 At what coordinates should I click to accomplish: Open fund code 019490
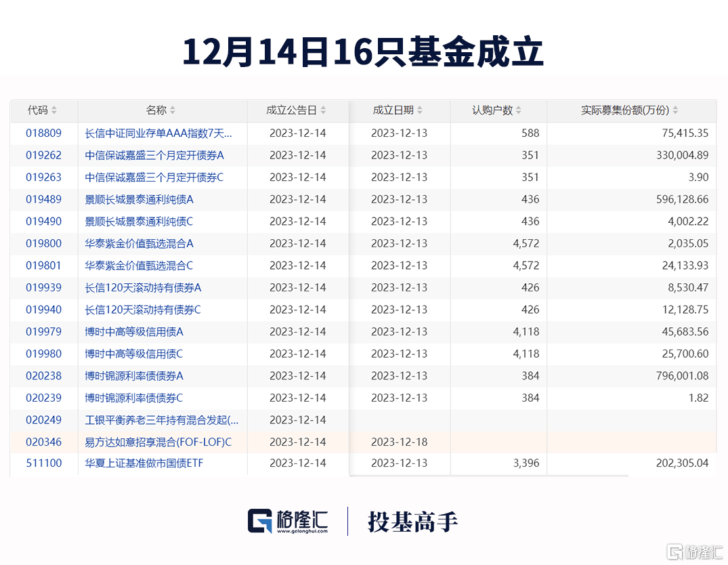pyautogui.click(x=43, y=221)
